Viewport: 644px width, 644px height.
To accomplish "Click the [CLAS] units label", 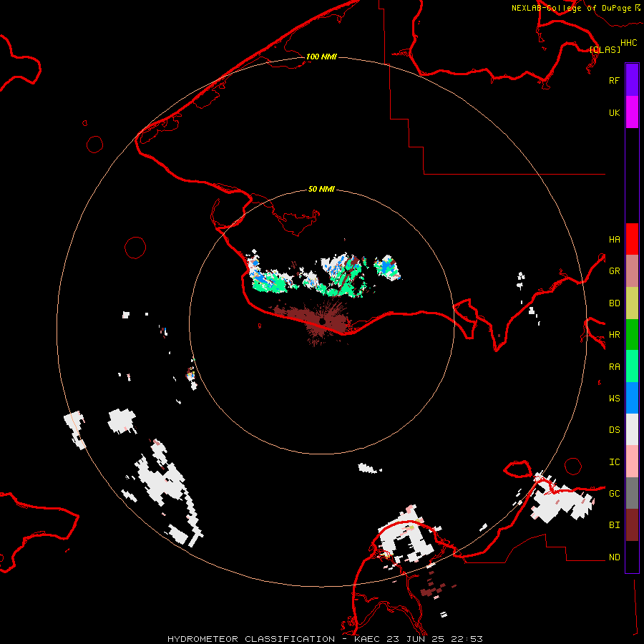I will pos(605,49).
